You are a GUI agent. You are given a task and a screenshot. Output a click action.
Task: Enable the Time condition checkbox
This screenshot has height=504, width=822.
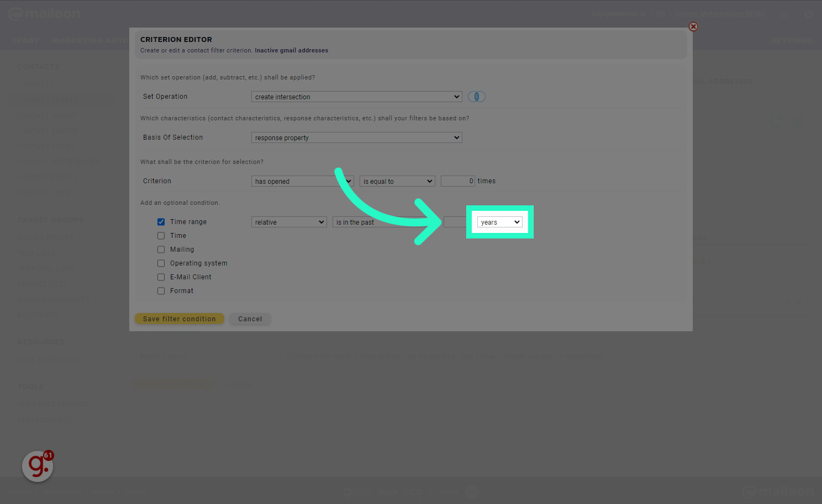click(x=161, y=236)
